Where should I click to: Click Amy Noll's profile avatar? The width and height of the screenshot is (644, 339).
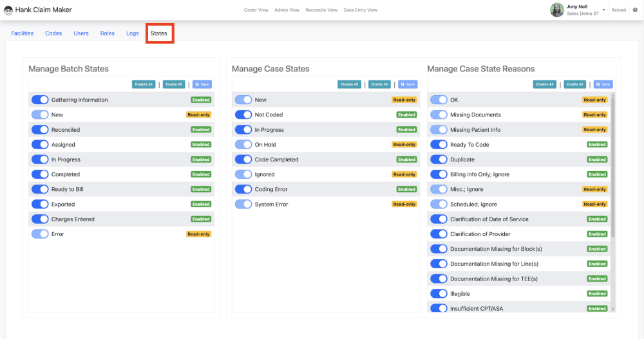click(x=556, y=10)
